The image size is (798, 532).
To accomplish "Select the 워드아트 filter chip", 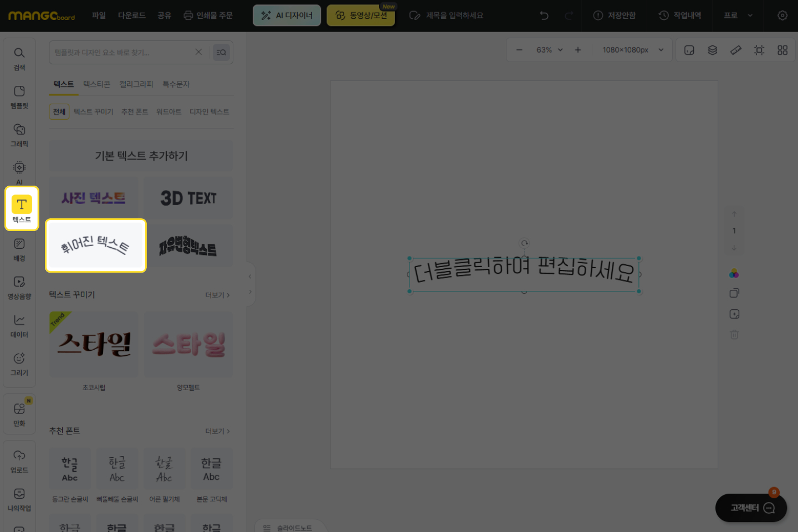I will (x=168, y=112).
